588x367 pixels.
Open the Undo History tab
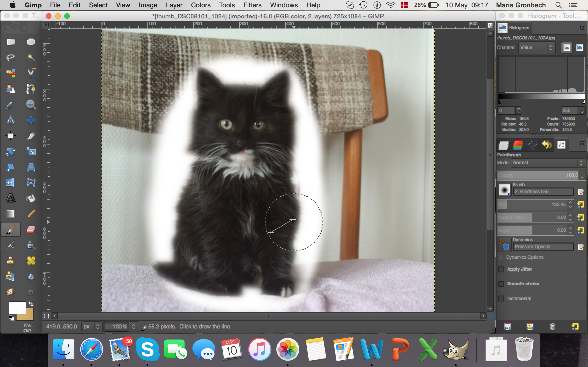(x=547, y=145)
